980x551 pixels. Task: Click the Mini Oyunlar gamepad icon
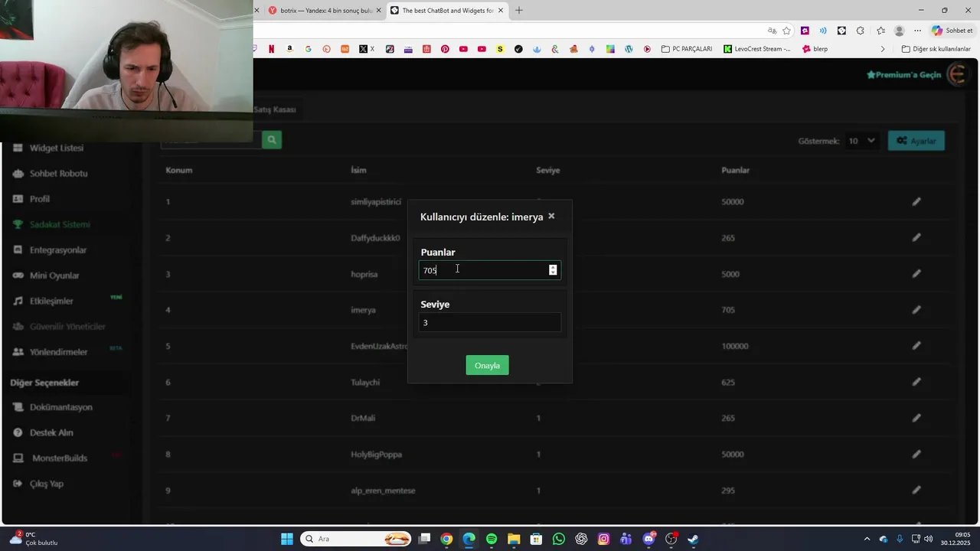click(18, 275)
